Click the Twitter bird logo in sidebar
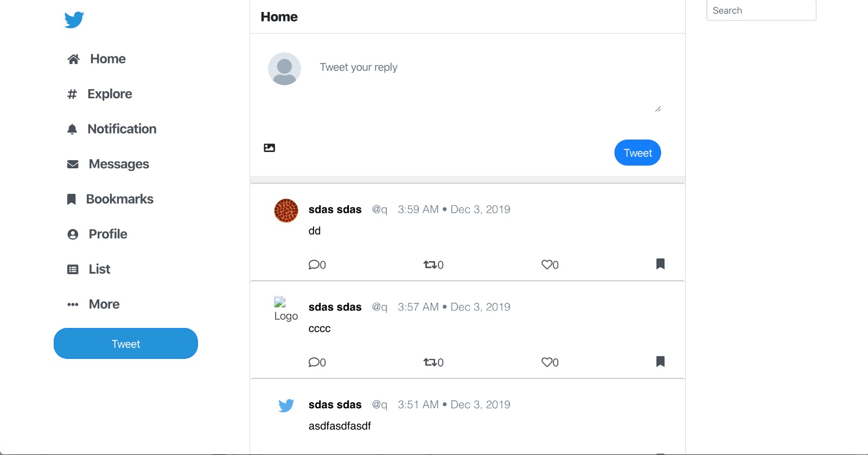 point(74,20)
